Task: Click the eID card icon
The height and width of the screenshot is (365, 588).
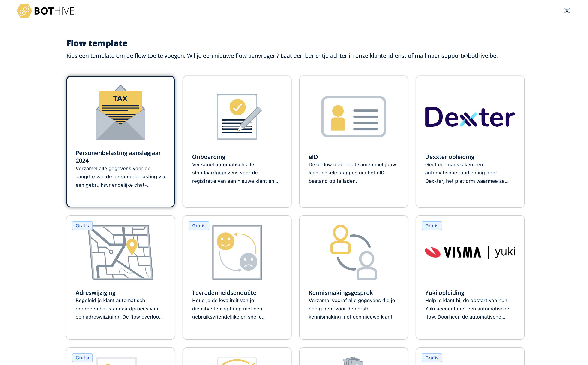Action: pos(353,117)
